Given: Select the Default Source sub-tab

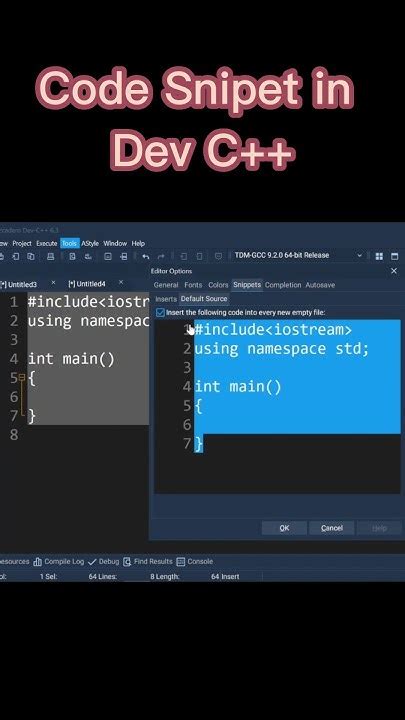Looking at the screenshot, I should (x=204, y=299).
